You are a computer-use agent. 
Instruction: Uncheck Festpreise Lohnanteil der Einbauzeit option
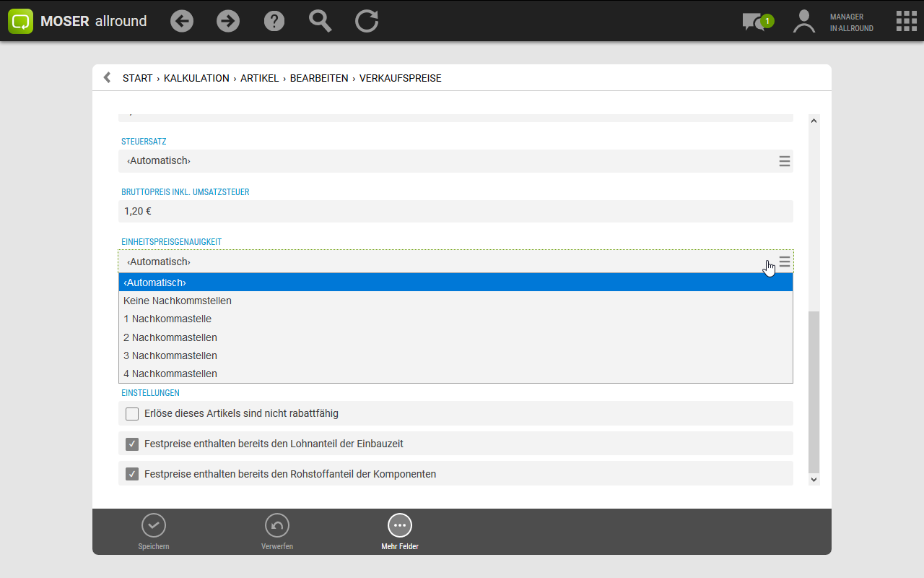pos(132,444)
